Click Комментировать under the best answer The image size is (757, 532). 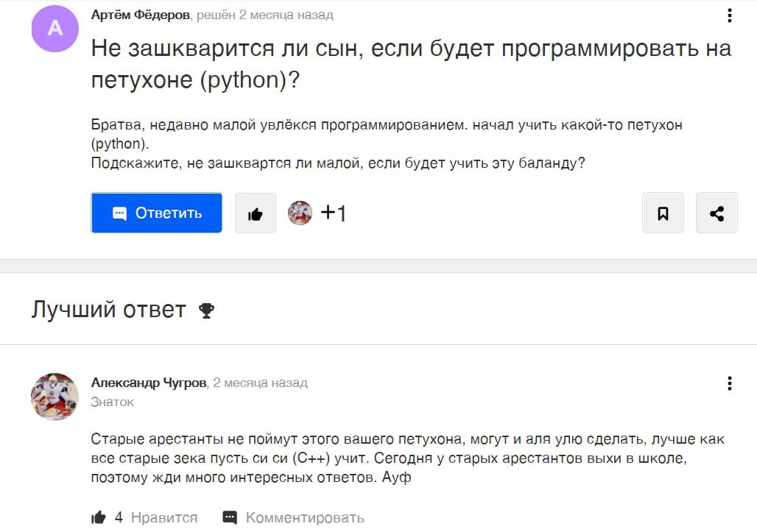click(305, 517)
